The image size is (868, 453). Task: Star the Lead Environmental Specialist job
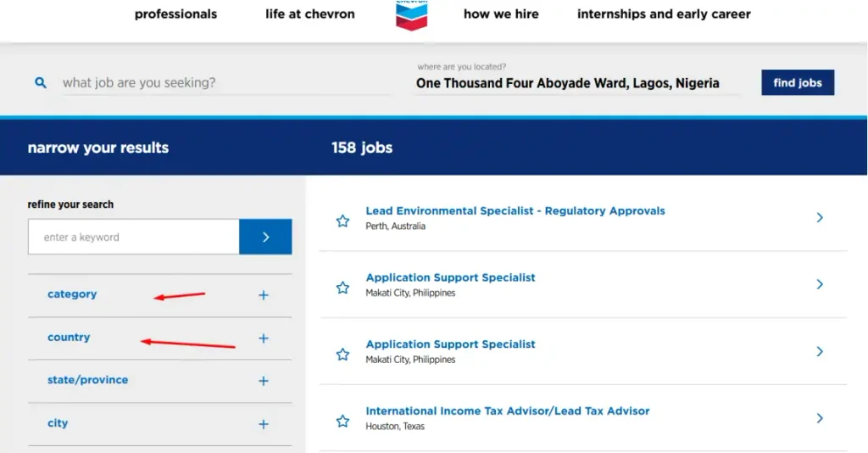point(342,221)
